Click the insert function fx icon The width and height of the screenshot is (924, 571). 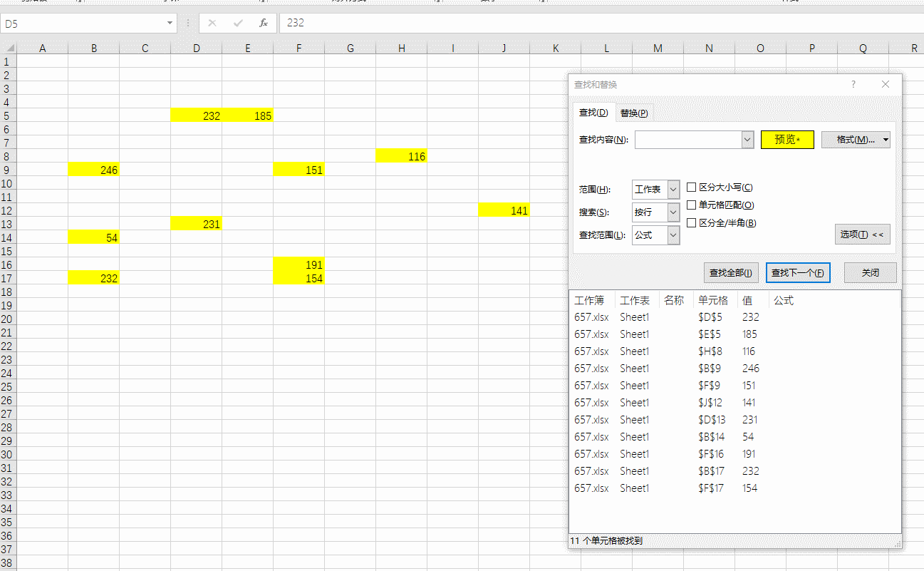(x=263, y=23)
